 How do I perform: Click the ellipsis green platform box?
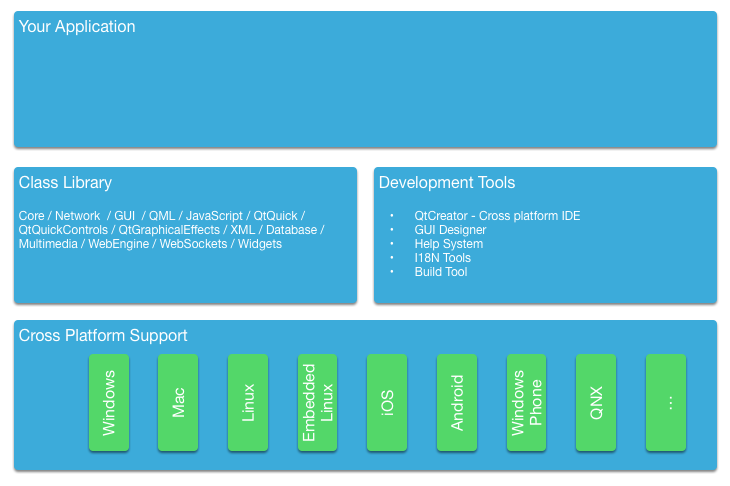pyautogui.click(x=666, y=402)
